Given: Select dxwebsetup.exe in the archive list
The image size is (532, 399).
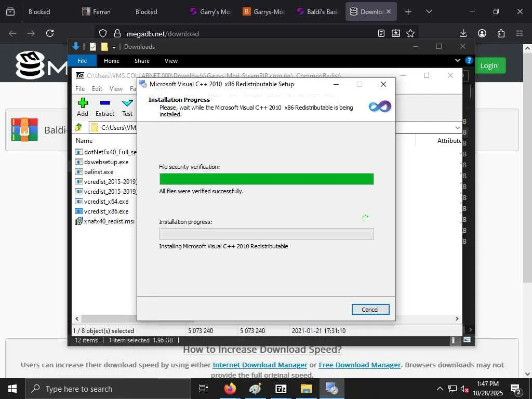Looking at the screenshot, I should [x=106, y=162].
